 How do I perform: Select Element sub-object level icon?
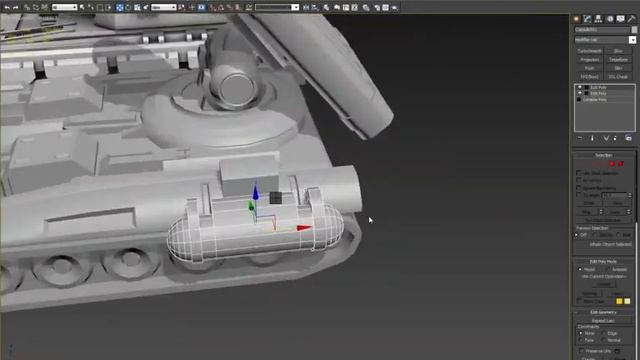pos(621,164)
